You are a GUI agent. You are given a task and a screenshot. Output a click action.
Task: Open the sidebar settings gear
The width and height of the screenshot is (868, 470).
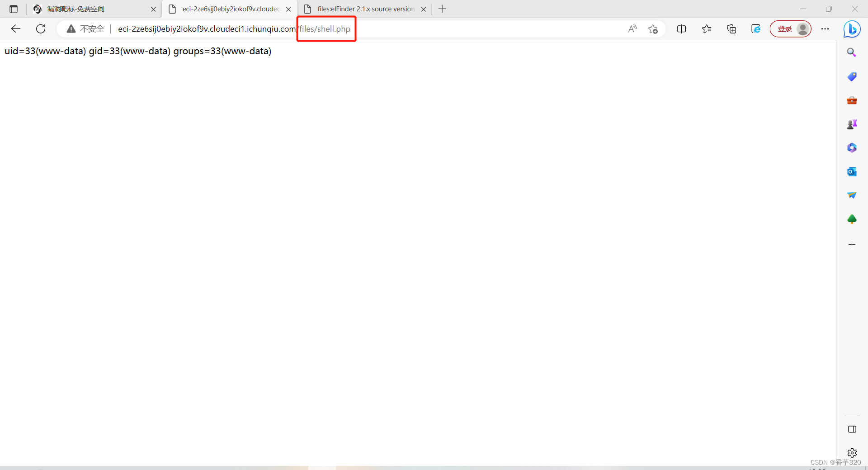click(852, 453)
